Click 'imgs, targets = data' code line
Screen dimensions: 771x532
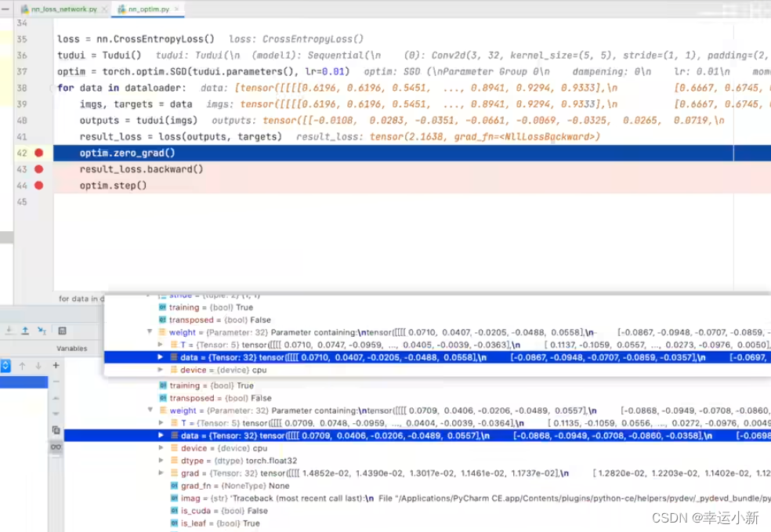click(136, 103)
